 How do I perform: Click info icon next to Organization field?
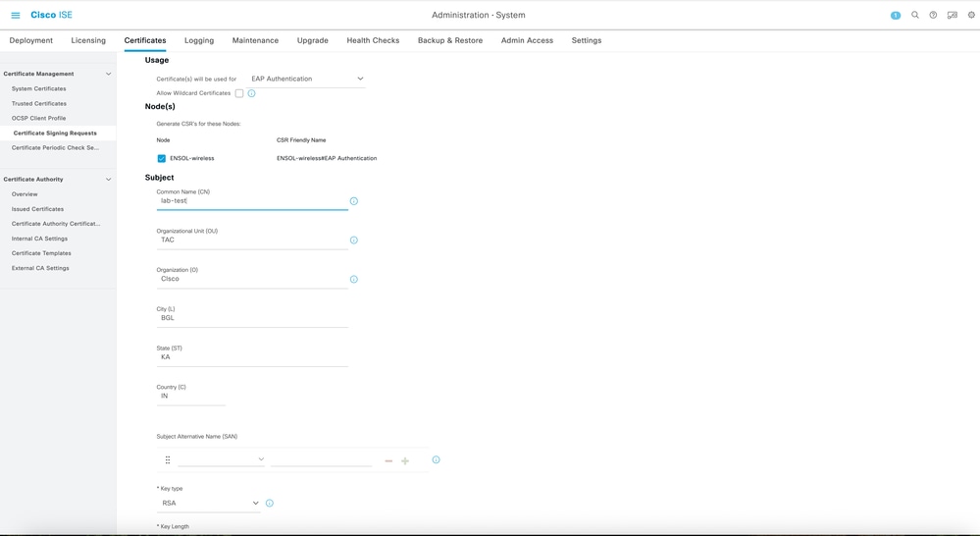click(354, 279)
